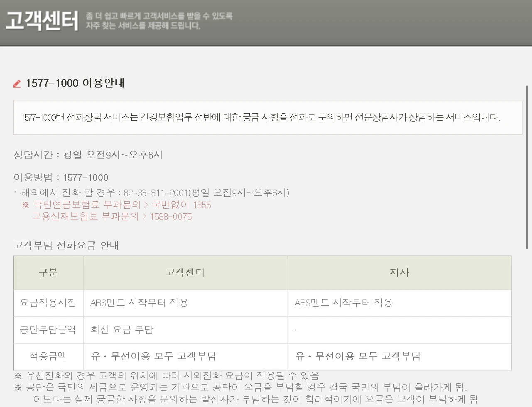
Task: Click the large 고객센터 title in the banner
Action: click(42, 21)
